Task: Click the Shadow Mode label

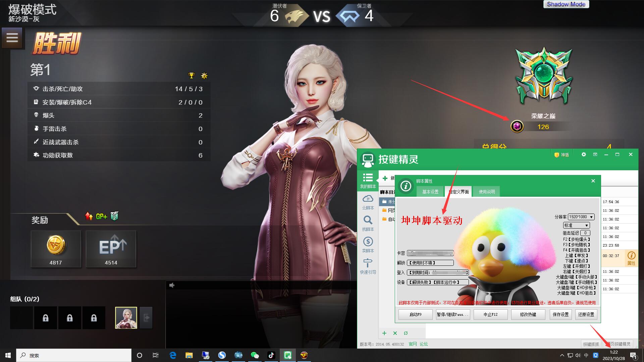Action: [x=566, y=4]
